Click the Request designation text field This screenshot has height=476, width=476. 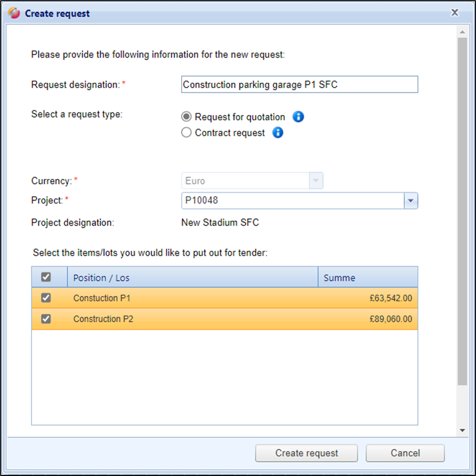click(299, 85)
